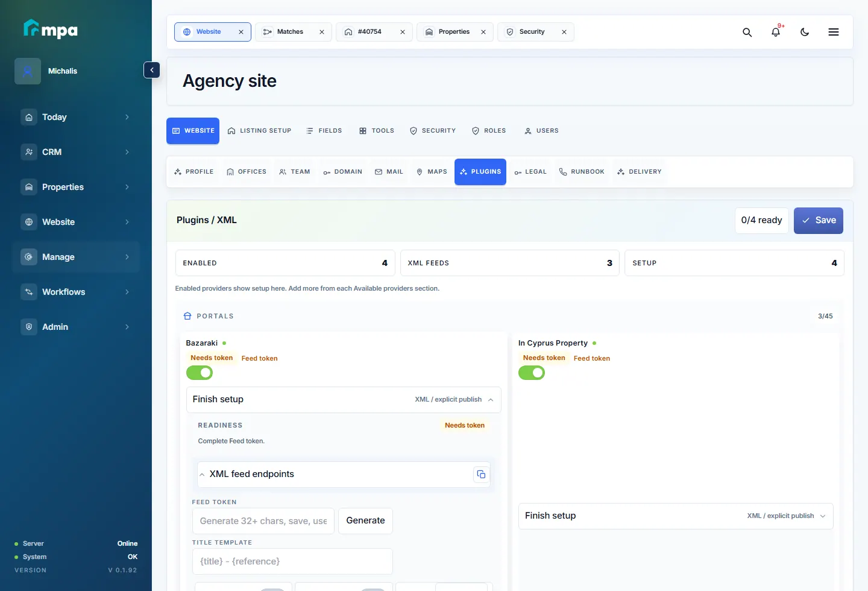Open the hamburger menu icon
The height and width of the screenshot is (591, 868).
(834, 32)
